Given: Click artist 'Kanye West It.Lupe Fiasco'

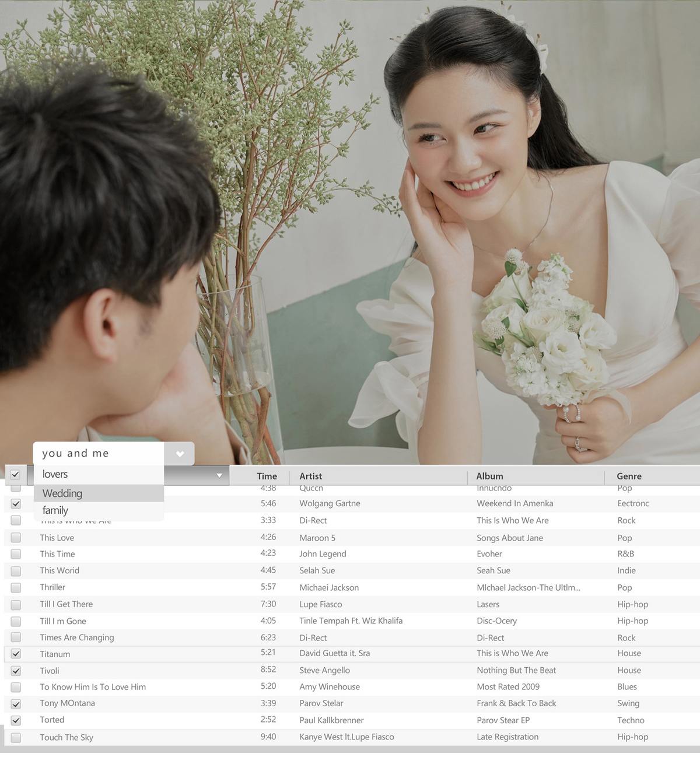Looking at the screenshot, I should pos(346,737).
